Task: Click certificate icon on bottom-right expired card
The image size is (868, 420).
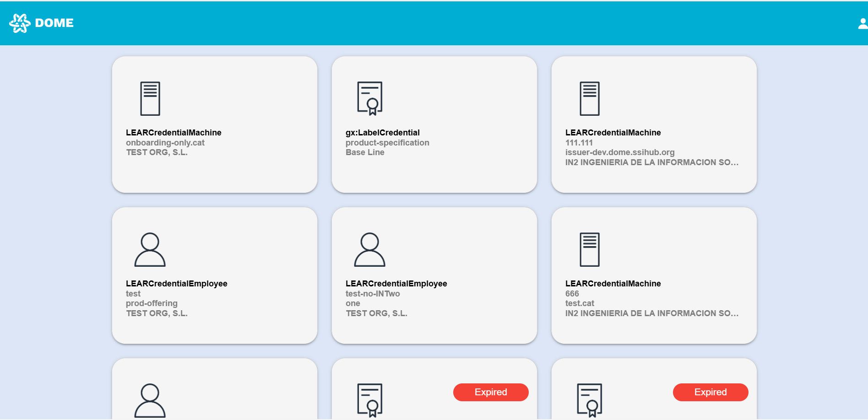Action: (x=589, y=400)
